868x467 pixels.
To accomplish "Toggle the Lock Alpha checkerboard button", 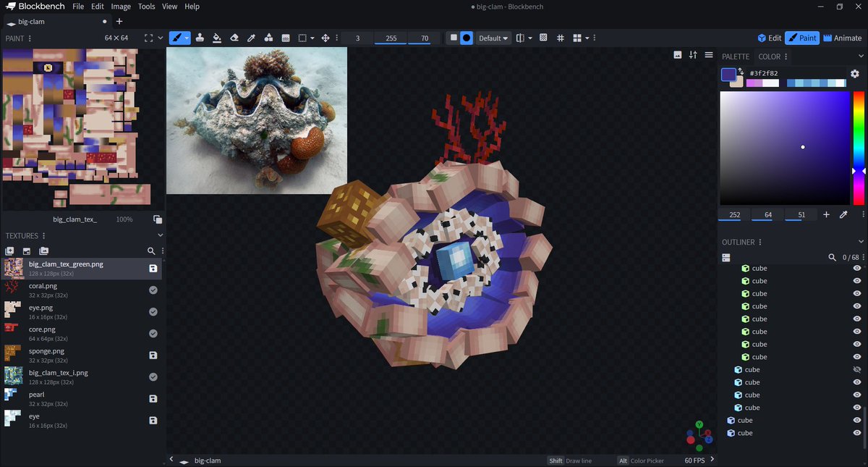I will tap(544, 38).
